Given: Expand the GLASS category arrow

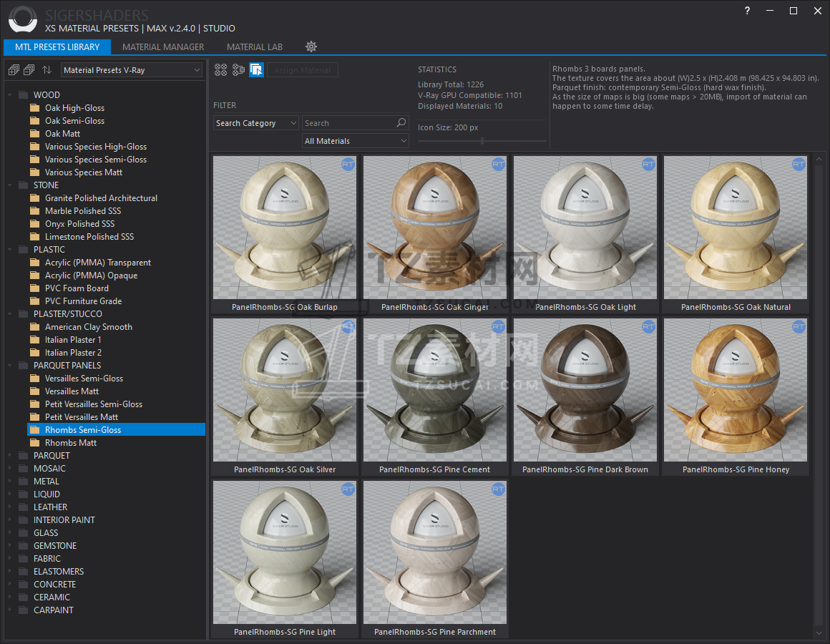Looking at the screenshot, I should (9, 533).
